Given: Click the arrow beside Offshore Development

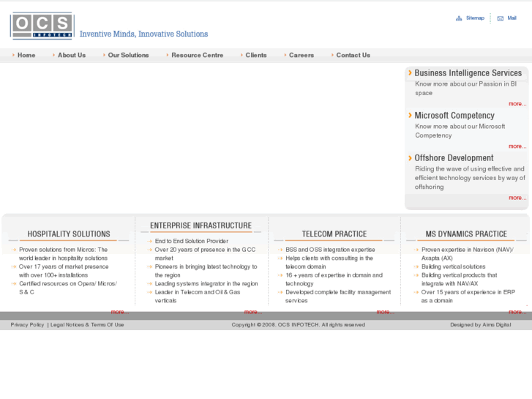Looking at the screenshot, I should 410,157.
